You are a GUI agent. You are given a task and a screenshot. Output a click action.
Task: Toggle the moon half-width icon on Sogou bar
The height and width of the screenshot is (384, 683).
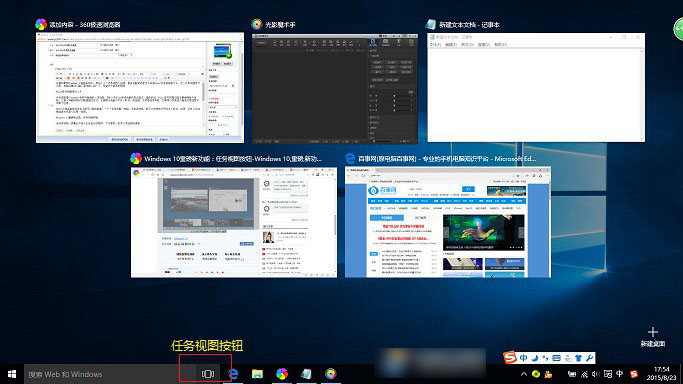coord(534,358)
